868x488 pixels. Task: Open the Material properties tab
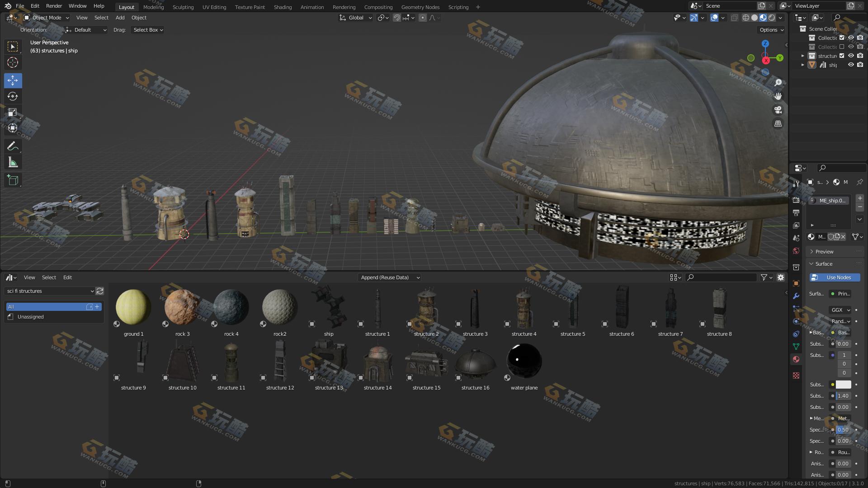coord(796,359)
